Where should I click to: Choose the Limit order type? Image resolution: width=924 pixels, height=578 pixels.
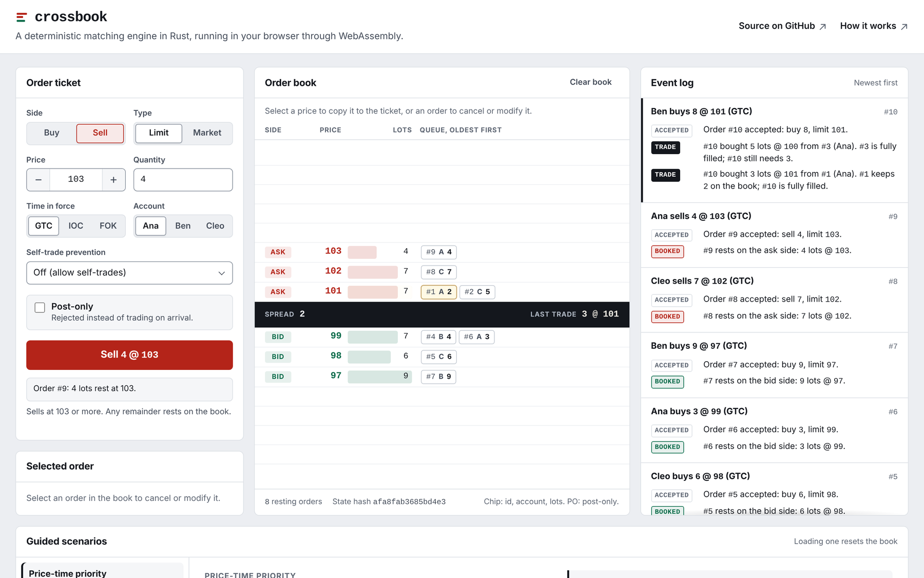(x=159, y=133)
